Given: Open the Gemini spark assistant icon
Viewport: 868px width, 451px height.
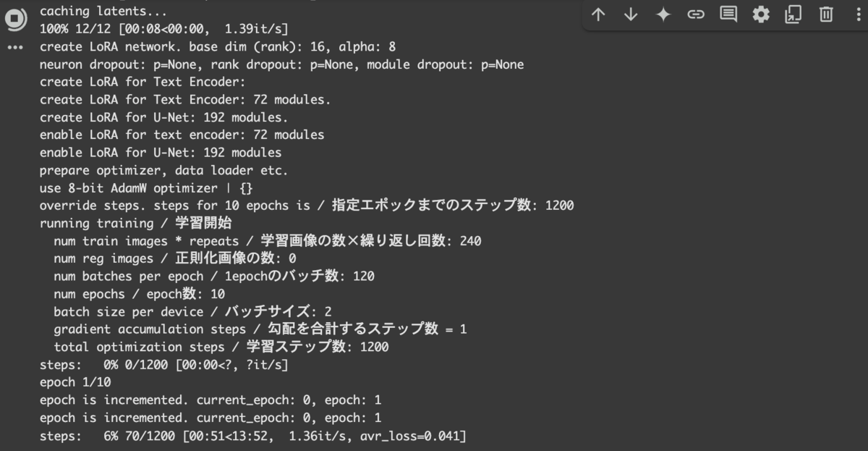Looking at the screenshot, I should [663, 14].
